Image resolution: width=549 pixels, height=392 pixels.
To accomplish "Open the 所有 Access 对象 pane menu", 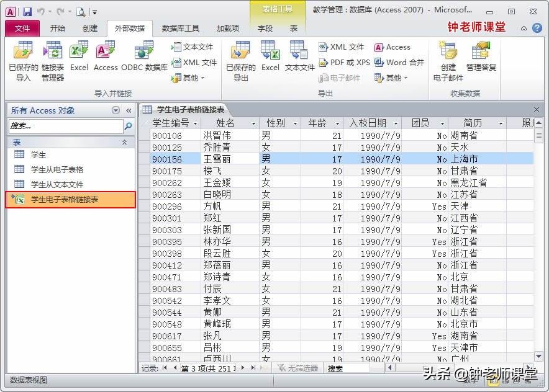I will (116, 110).
